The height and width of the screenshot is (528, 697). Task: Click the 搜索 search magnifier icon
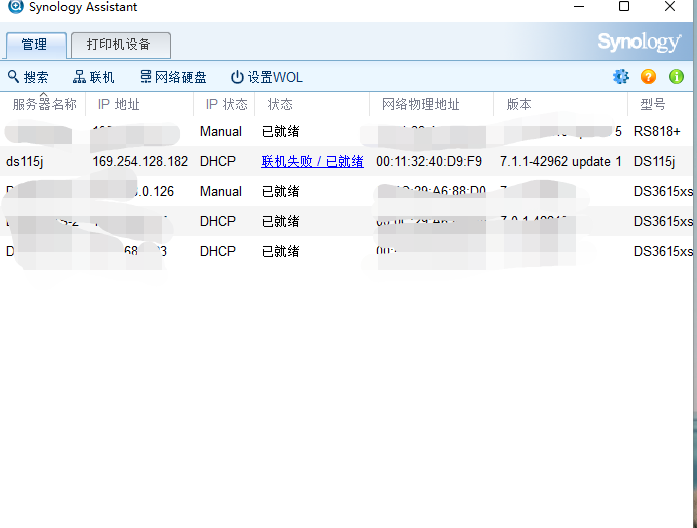click(x=13, y=76)
